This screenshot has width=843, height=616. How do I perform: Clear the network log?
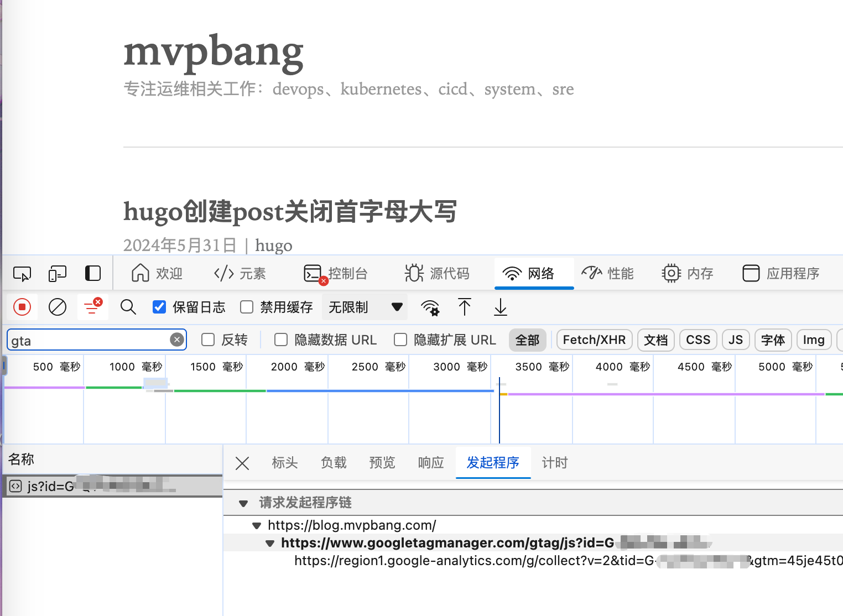[58, 307]
